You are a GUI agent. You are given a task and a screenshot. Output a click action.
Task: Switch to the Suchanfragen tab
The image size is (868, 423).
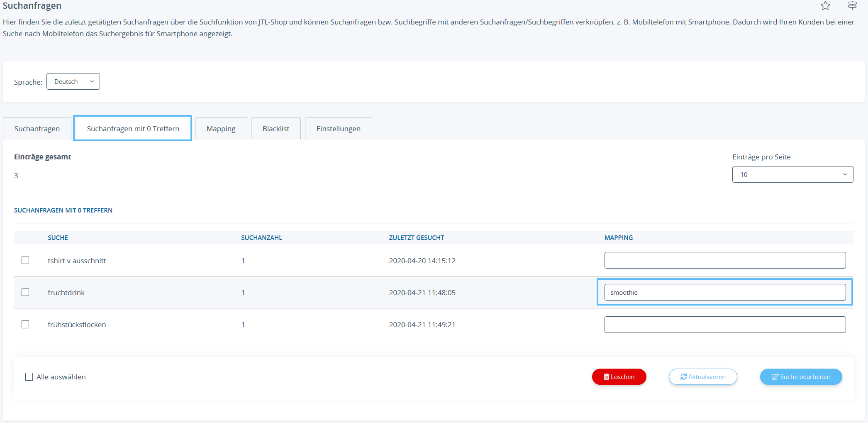coord(37,129)
